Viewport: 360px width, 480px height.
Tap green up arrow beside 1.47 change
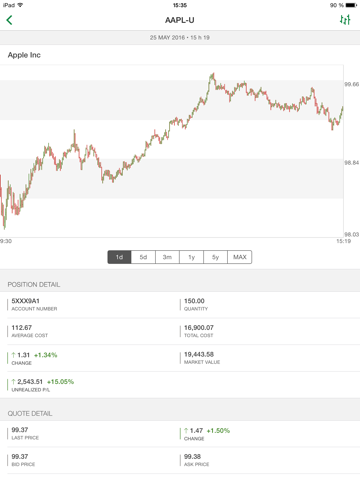(186, 431)
